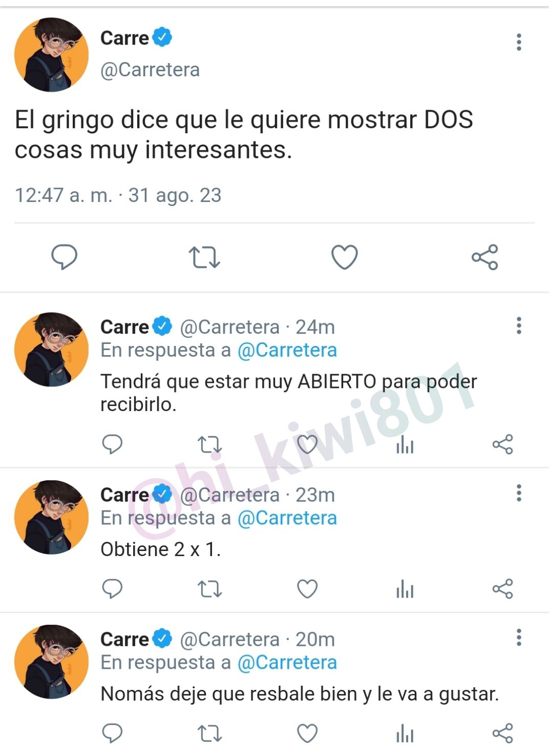Open more options menu on main tweet

click(519, 42)
